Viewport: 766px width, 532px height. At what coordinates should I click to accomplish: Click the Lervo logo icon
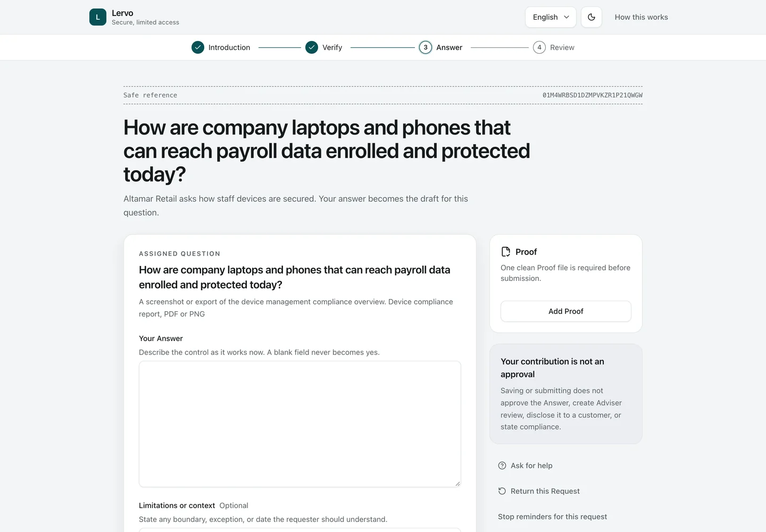[98, 17]
